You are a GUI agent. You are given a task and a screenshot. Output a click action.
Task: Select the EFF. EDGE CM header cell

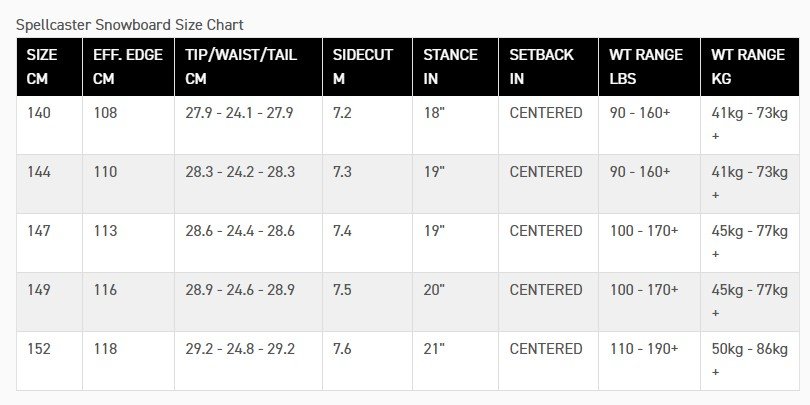[x=129, y=67]
